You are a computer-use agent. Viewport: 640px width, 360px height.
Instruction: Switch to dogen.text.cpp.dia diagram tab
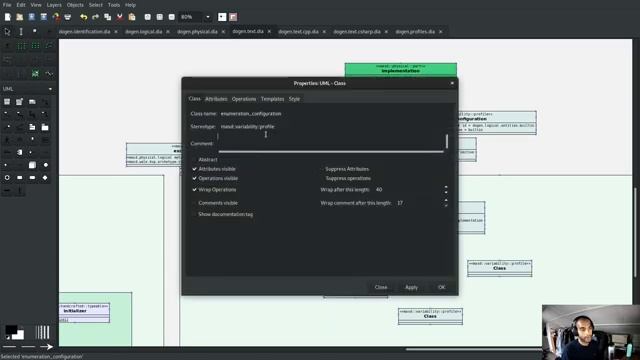pyautogui.click(x=298, y=31)
